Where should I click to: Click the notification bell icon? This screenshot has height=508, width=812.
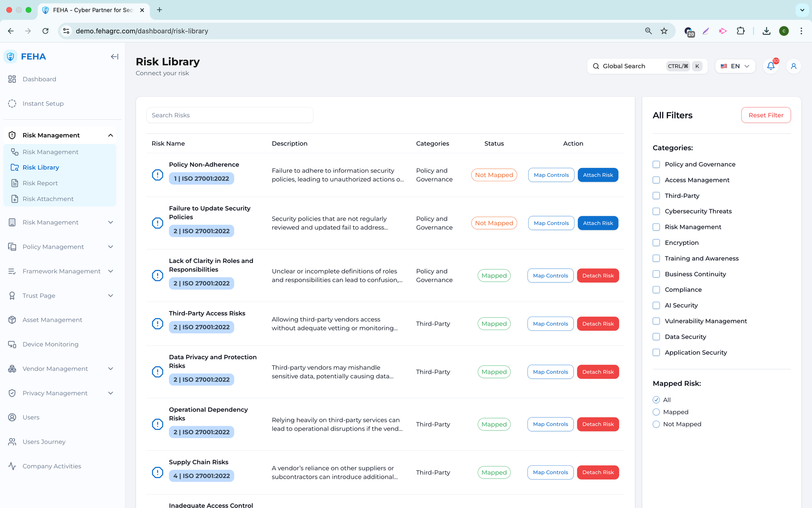click(771, 66)
